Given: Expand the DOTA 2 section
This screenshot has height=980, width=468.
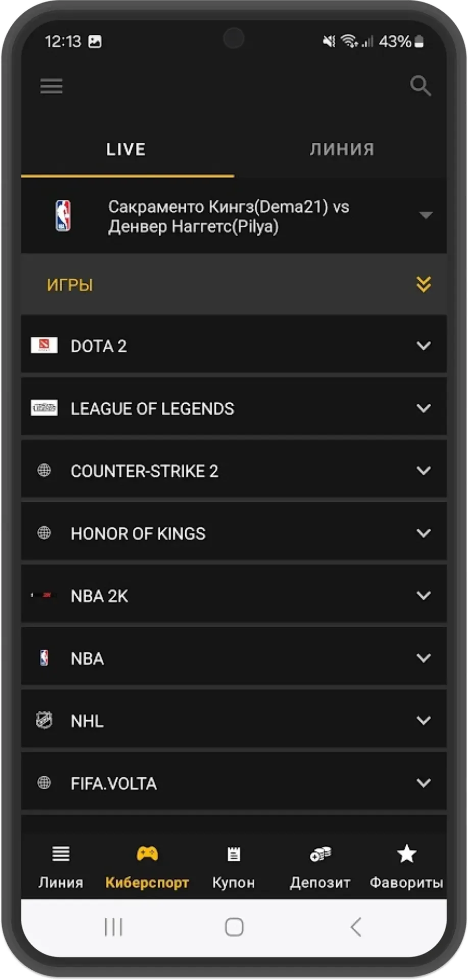Looking at the screenshot, I should (234, 346).
